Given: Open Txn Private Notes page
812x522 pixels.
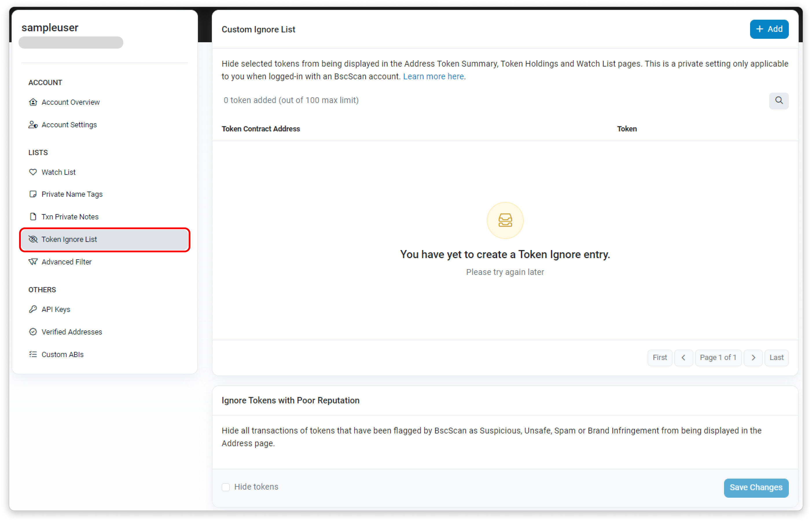Looking at the screenshot, I should coord(70,217).
